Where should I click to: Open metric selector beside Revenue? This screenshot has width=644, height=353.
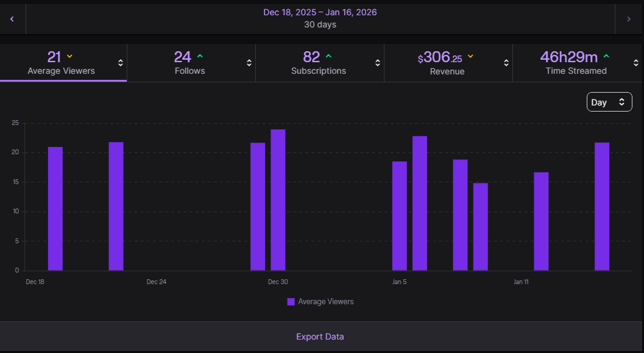(506, 63)
